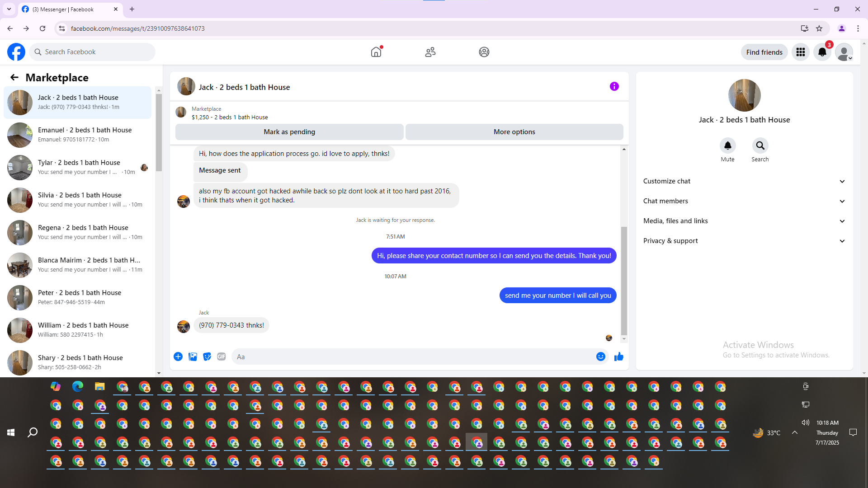Attach a photo file in composer

coord(193,357)
